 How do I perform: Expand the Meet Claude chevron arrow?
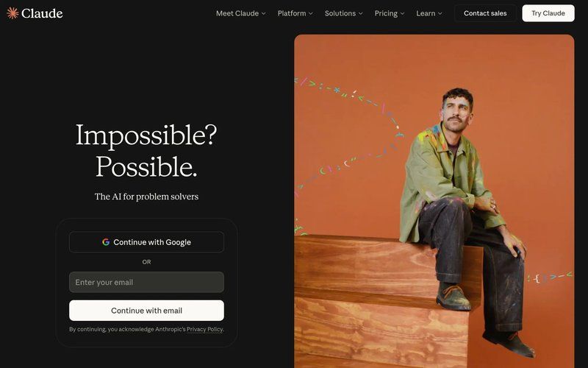click(x=264, y=13)
